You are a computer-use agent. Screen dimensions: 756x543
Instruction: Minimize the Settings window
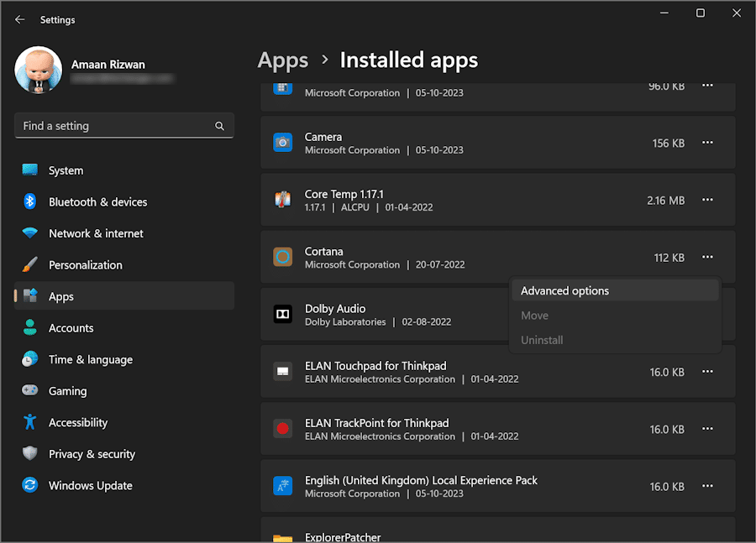tap(664, 13)
